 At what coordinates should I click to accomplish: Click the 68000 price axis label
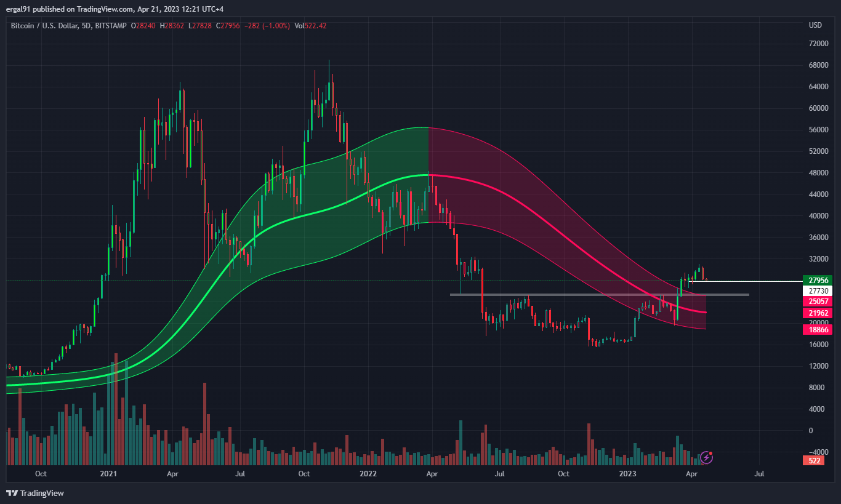[x=818, y=65]
